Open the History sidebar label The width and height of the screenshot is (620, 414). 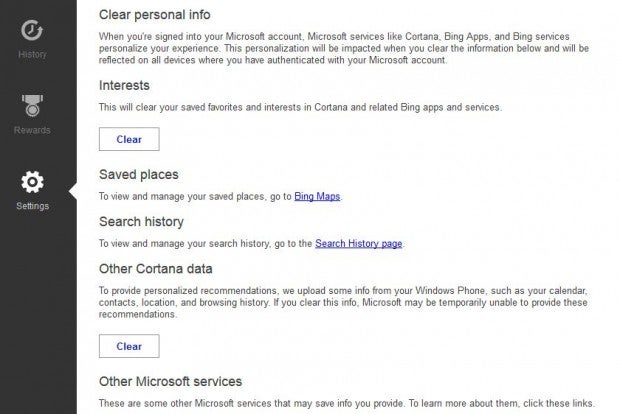(32, 54)
